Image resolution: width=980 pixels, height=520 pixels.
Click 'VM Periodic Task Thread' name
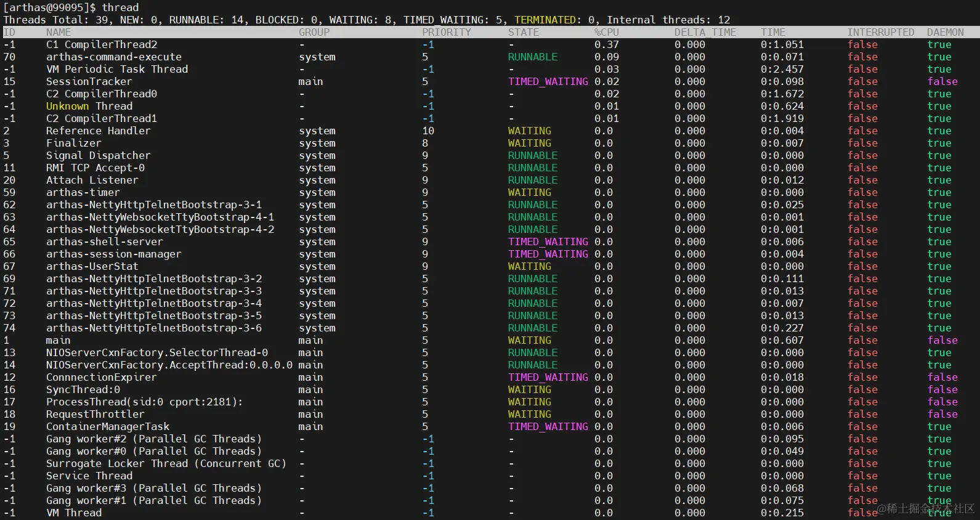117,69
